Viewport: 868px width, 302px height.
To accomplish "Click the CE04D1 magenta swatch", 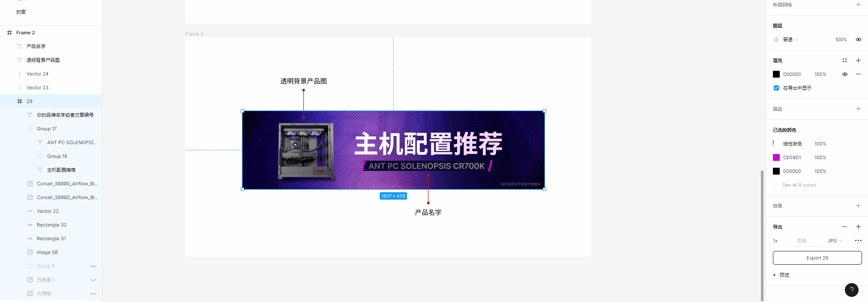I will 776,157.
